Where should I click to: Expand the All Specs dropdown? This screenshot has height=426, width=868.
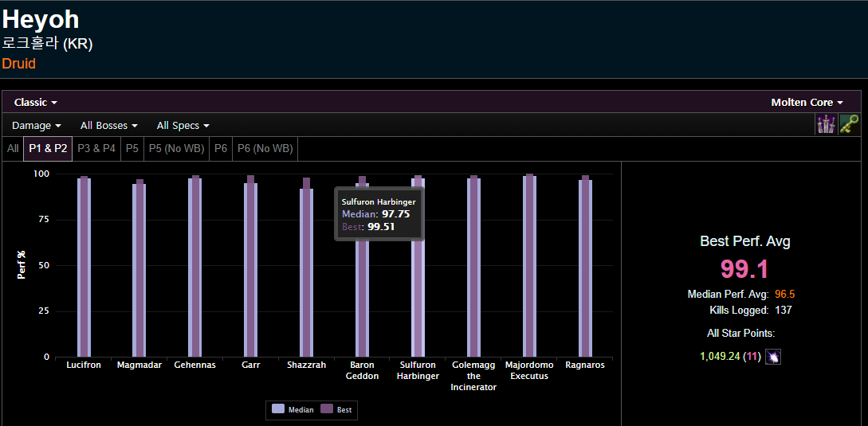[x=183, y=126]
